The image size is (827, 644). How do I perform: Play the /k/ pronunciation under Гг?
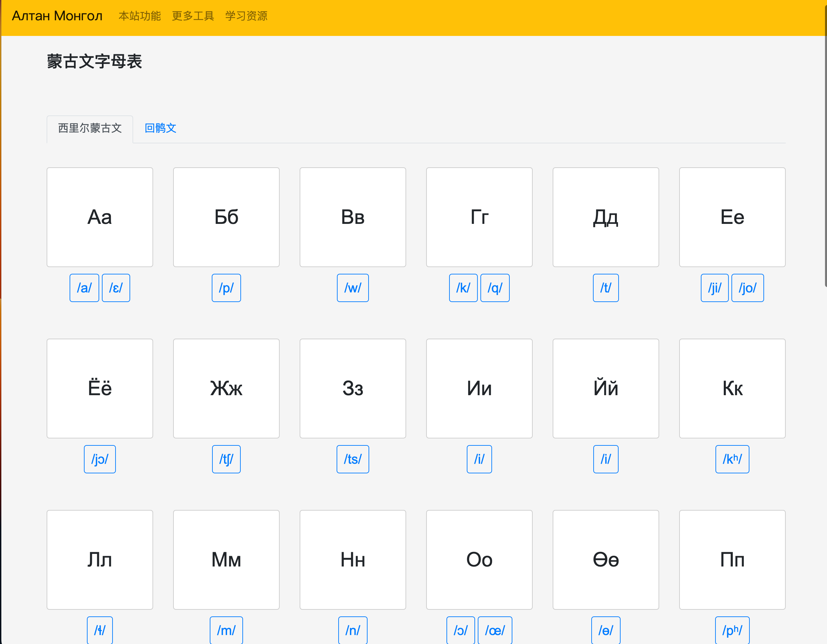(x=463, y=288)
